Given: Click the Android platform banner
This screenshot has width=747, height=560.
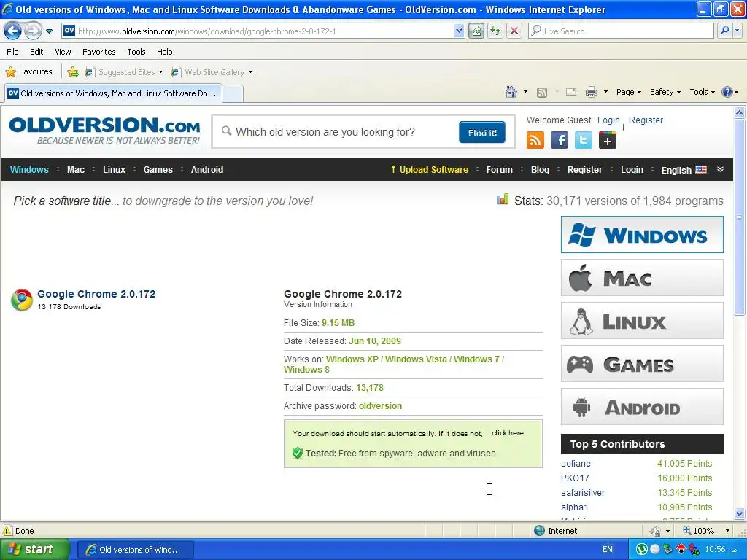Looking at the screenshot, I should coord(642,407).
